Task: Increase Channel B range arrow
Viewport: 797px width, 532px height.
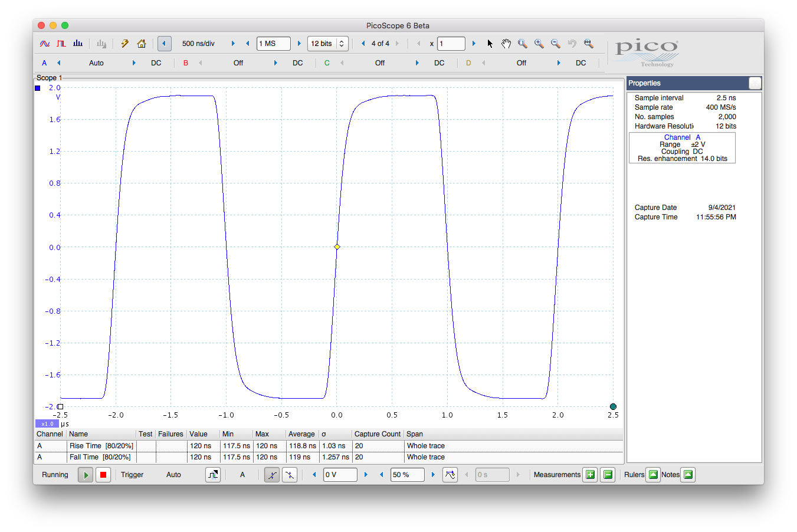Action: tap(275, 63)
